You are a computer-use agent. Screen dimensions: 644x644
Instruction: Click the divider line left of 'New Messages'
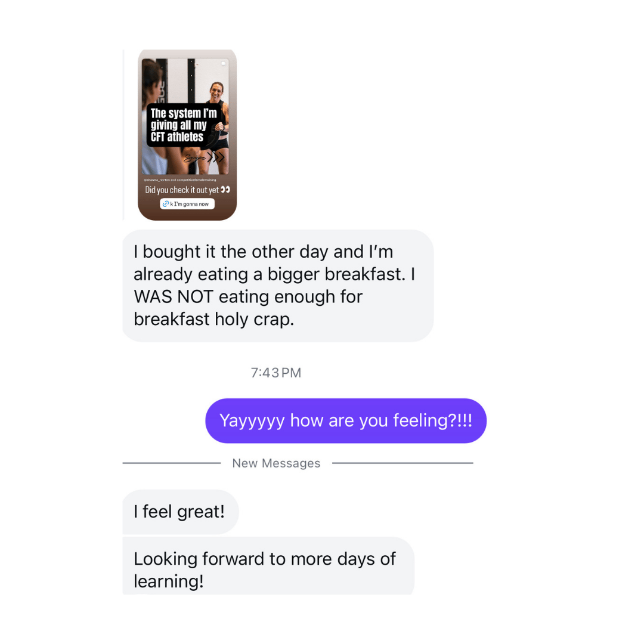pos(172,463)
